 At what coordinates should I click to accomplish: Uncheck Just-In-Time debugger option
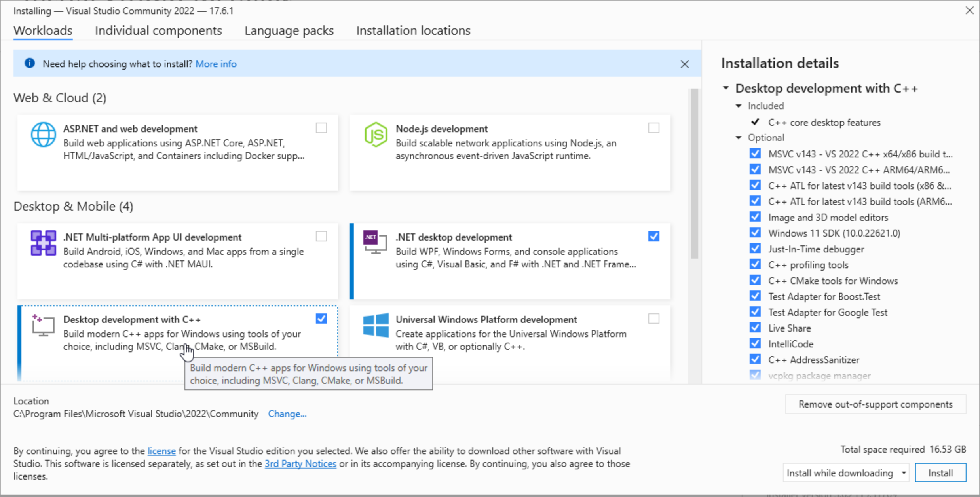[x=755, y=248]
